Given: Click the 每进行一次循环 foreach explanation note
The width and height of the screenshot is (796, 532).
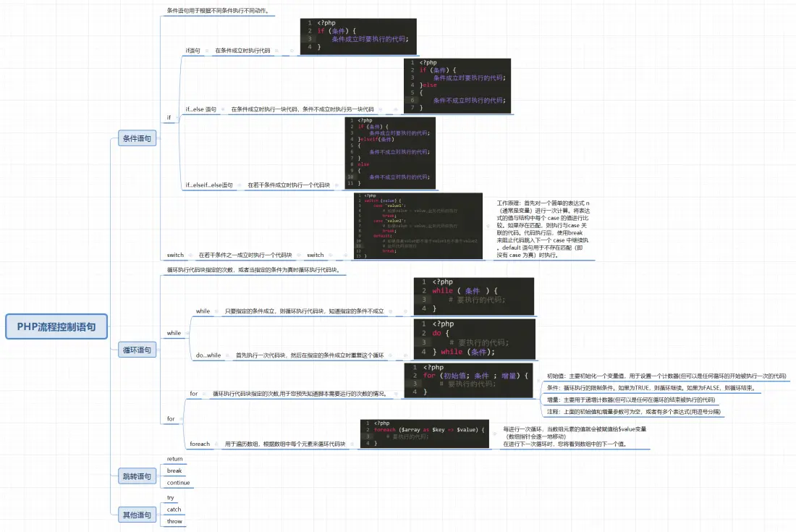Looking at the screenshot, I should click(x=575, y=436).
